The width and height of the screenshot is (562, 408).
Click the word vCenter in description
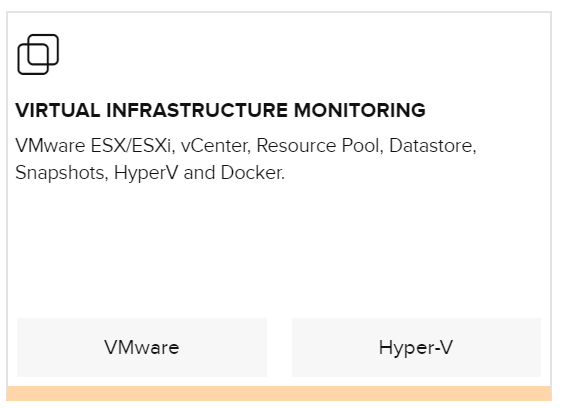215,146
